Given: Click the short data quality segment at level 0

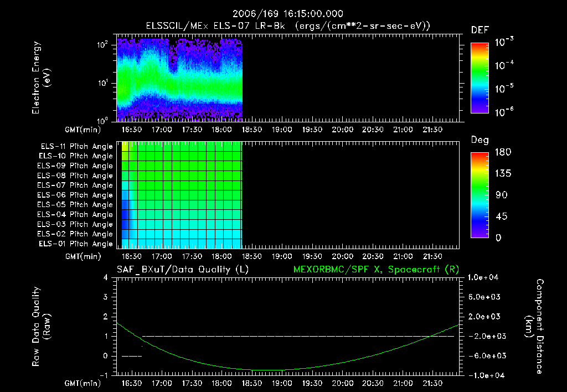Looking at the screenshot, I should coord(132,356).
